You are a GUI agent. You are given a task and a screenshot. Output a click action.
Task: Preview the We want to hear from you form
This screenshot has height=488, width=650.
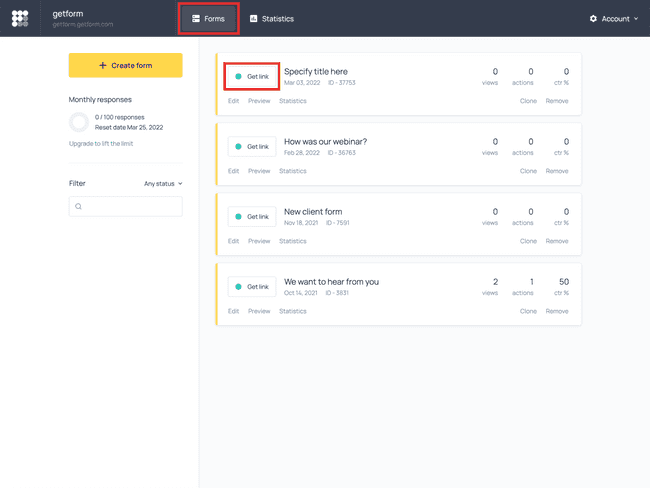click(x=259, y=311)
